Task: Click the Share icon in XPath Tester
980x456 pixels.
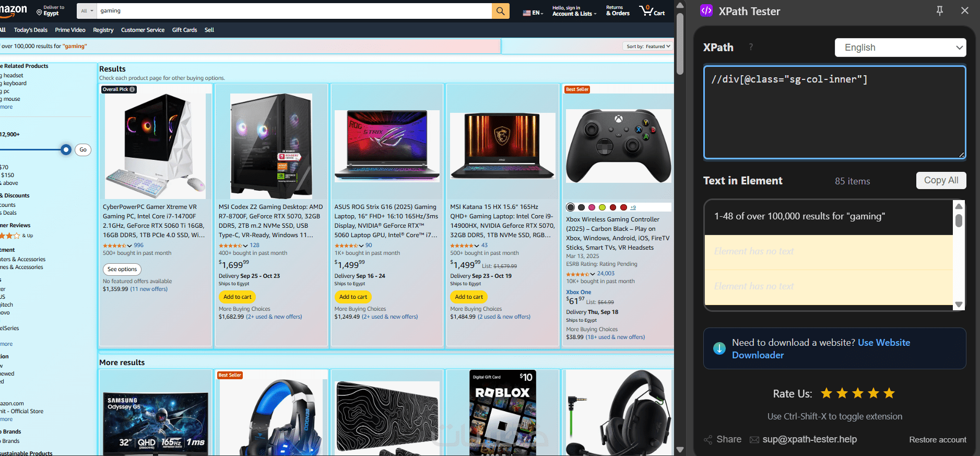Action: click(x=708, y=440)
